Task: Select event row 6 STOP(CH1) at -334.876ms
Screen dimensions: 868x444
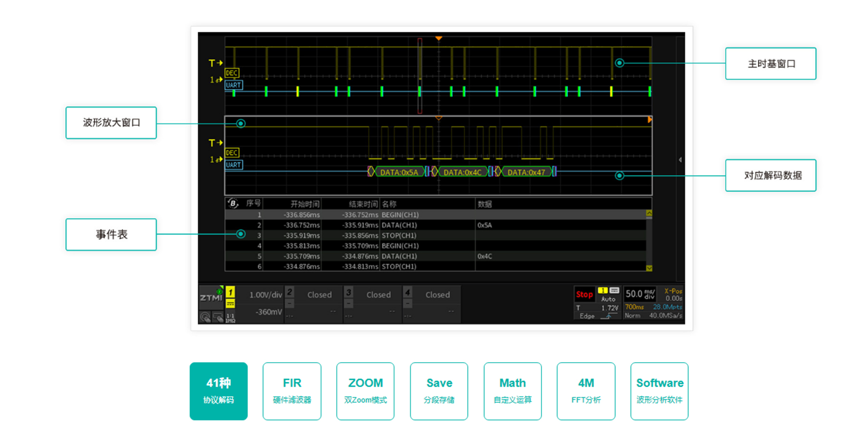Action: [435, 266]
